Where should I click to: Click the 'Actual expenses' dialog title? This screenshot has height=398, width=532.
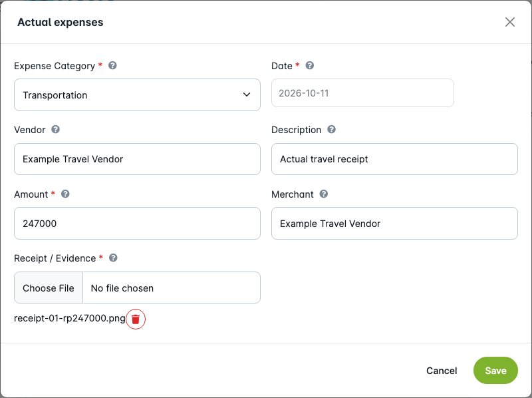[x=61, y=22]
